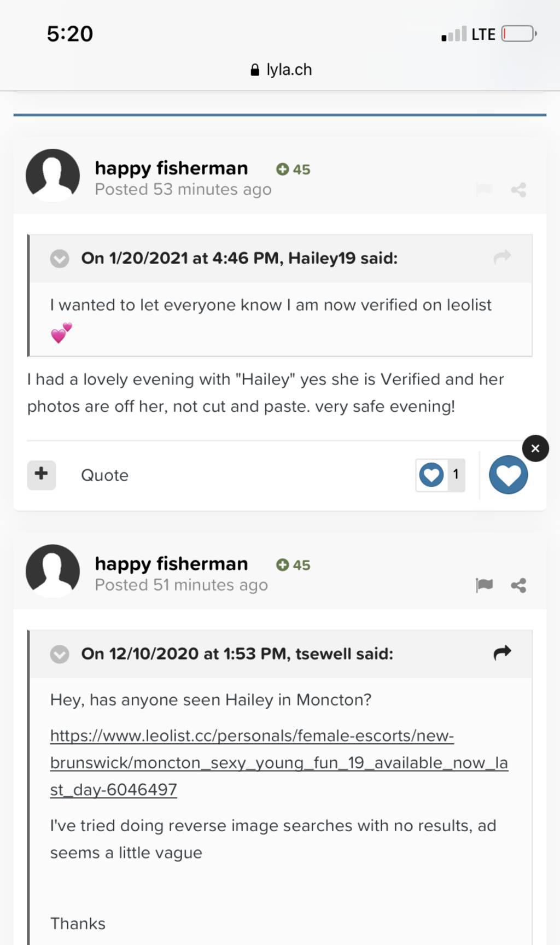Image resolution: width=560 pixels, height=945 pixels.
Task: Collapse the Hailey19 quote block
Action: 60,258
